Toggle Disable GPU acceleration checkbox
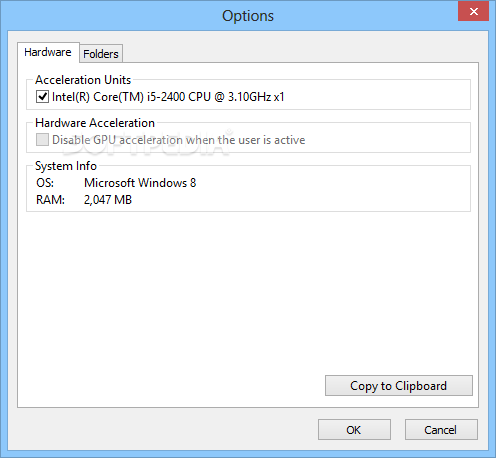The width and height of the screenshot is (496, 458). pos(42,140)
